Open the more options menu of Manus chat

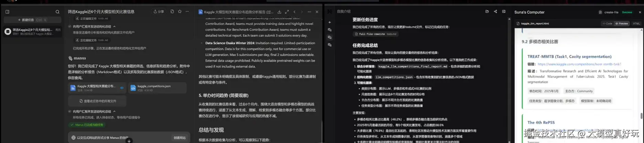tap(187, 12)
